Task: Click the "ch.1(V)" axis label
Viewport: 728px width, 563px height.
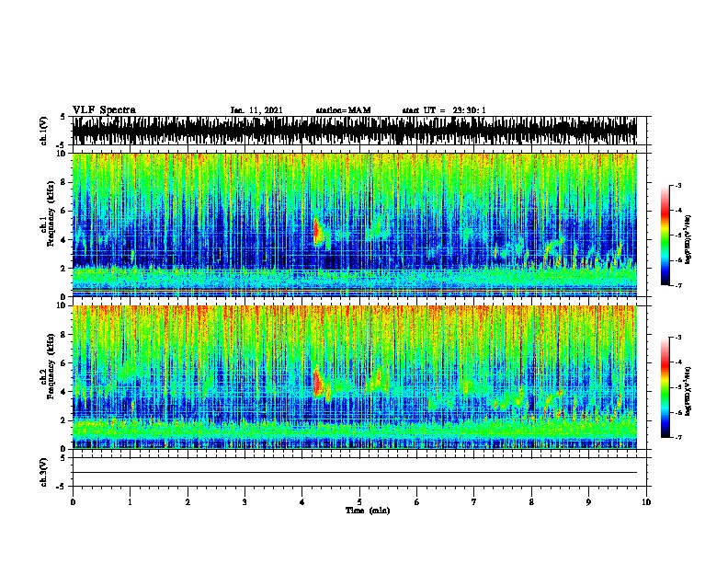Action: coord(43,131)
